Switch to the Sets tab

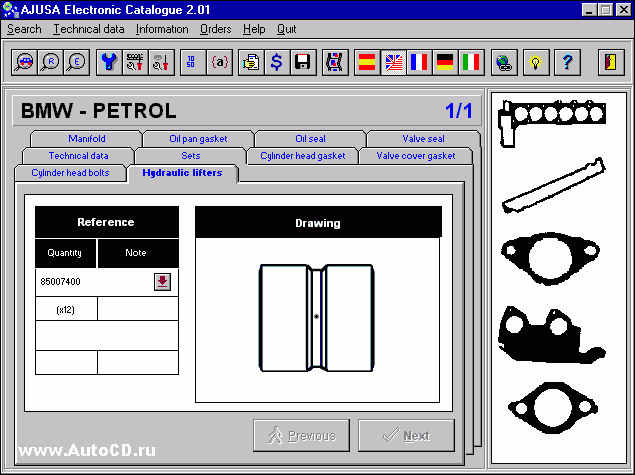(191, 155)
